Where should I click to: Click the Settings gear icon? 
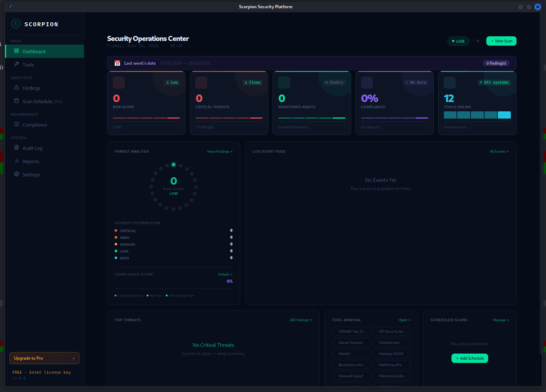point(17,174)
